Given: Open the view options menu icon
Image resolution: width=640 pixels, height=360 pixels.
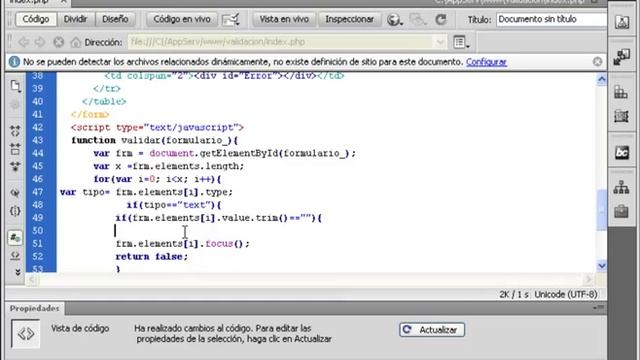Looking at the screenshot, I should (461, 42).
